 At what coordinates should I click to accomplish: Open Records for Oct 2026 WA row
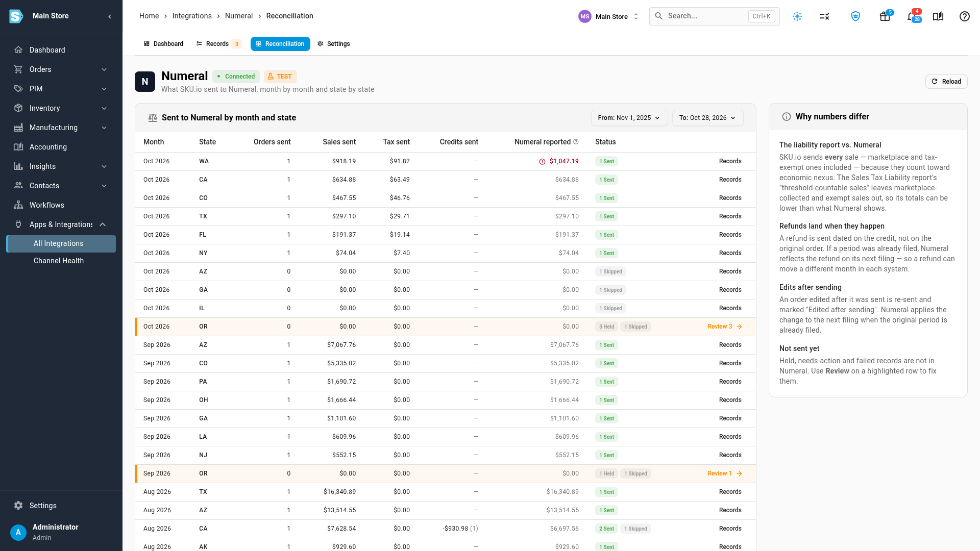[x=730, y=161]
